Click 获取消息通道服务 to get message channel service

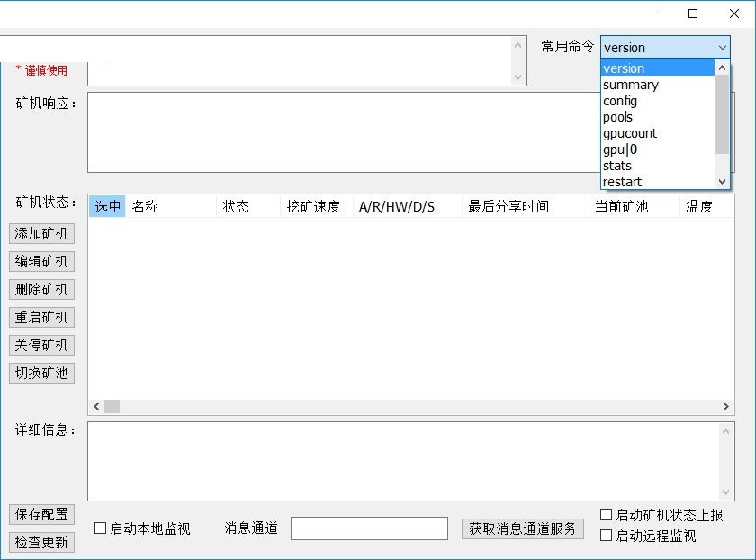523,529
